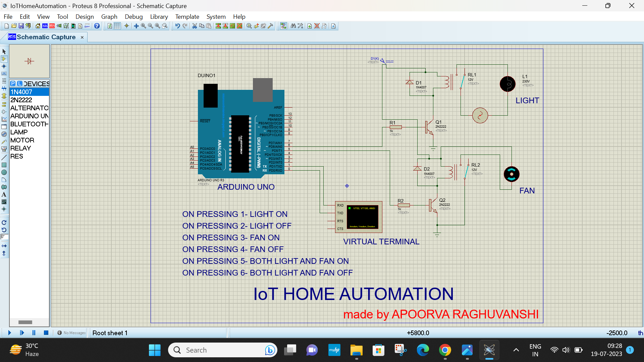Toggle wire autorouter mode
Image resolution: width=644 pixels, height=362 pixels.
point(284,26)
